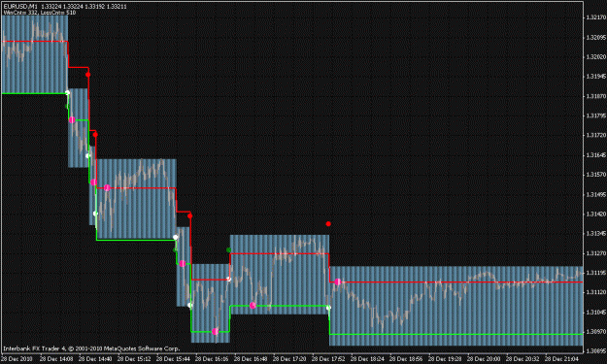Select pink marker on the lowest short green line

[x=216, y=332]
